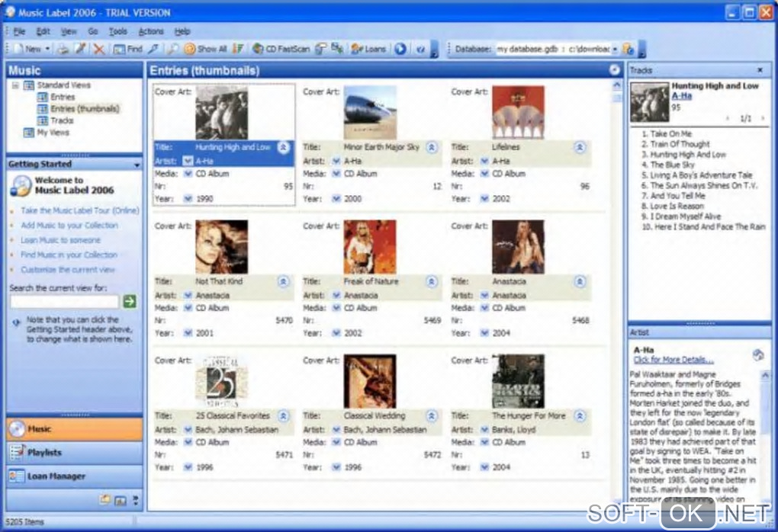Viewport: 778px width, 532px height.
Task: Click the red Delete X icon
Action: click(98, 49)
